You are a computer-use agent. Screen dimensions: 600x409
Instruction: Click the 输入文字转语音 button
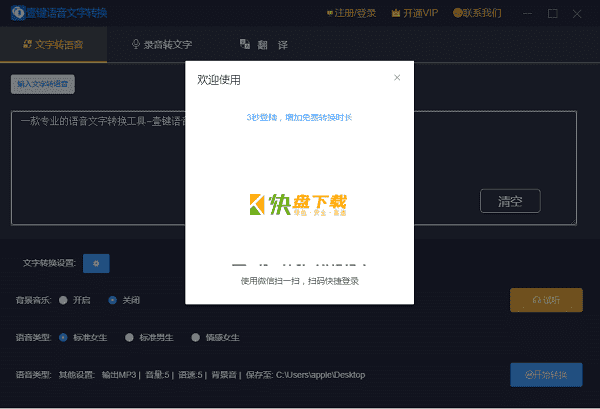click(x=43, y=84)
